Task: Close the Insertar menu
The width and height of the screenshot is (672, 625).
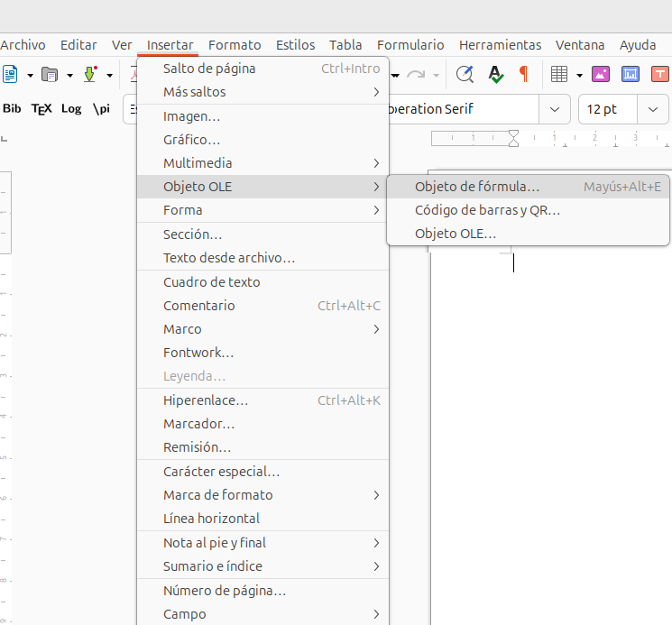Action: tap(170, 45)
